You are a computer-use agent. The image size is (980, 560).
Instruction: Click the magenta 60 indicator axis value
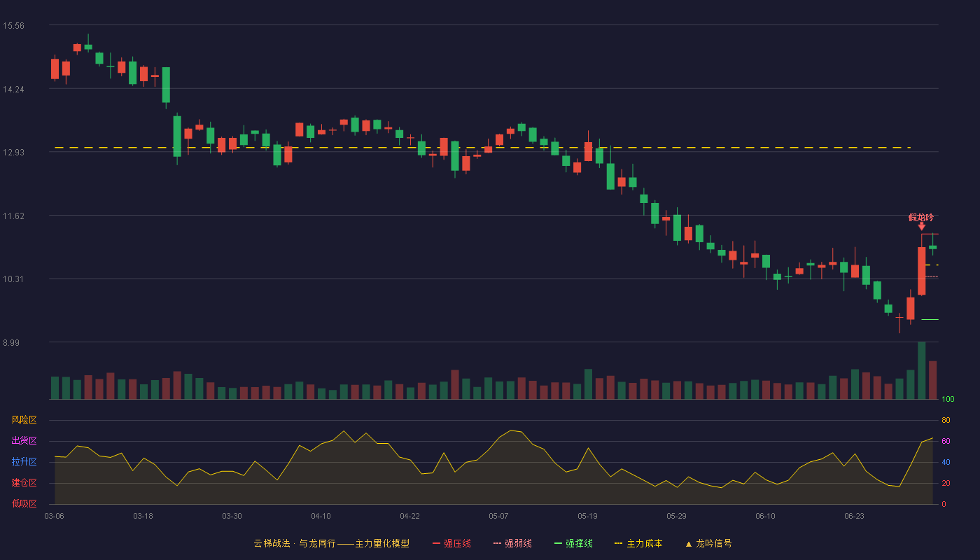946,441
